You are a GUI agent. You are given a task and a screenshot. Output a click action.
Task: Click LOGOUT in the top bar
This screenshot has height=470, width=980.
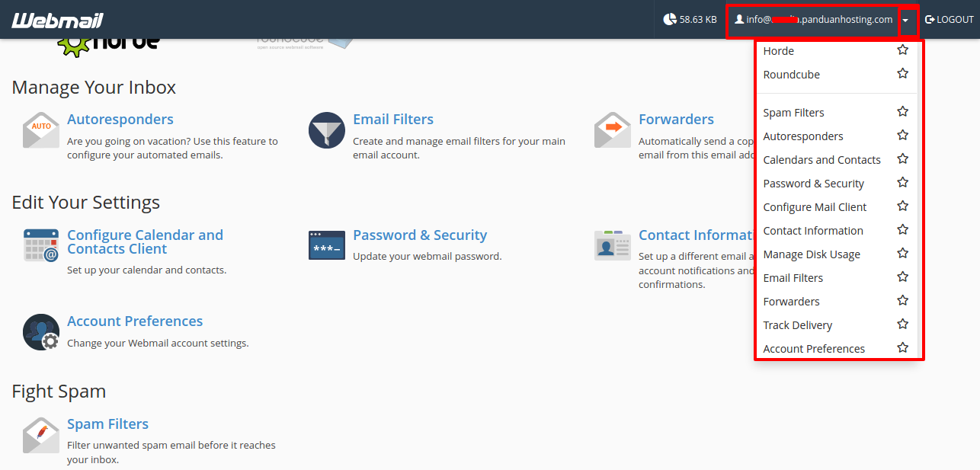click(x=949, y=19)
